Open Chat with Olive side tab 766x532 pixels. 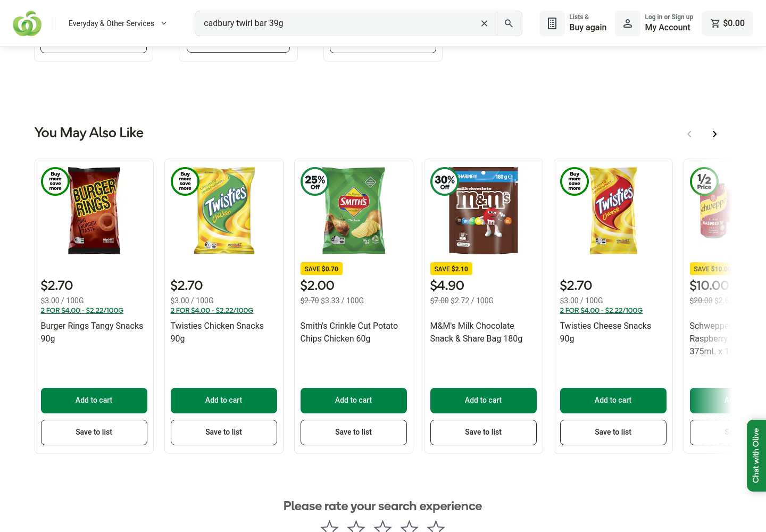[x=756, y=455]
